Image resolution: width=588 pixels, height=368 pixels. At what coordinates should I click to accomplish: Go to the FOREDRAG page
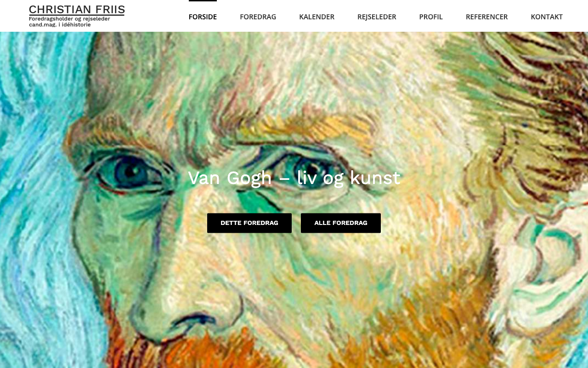point(258,17)
